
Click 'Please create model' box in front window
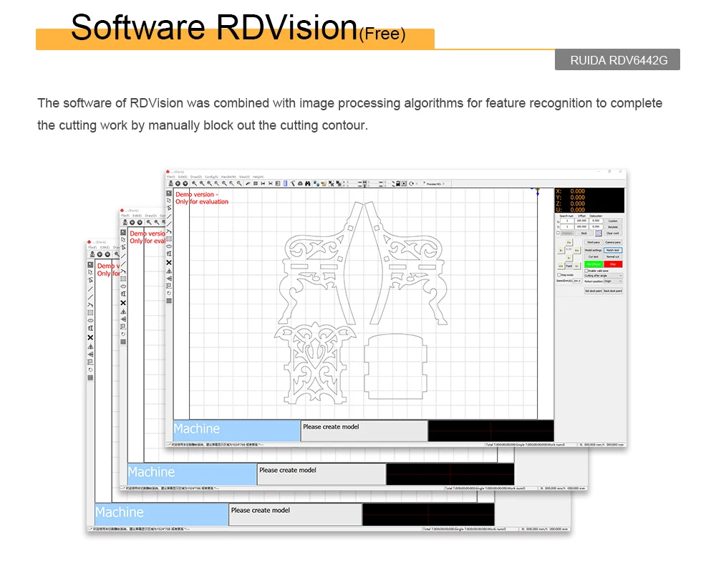point(364,431)
